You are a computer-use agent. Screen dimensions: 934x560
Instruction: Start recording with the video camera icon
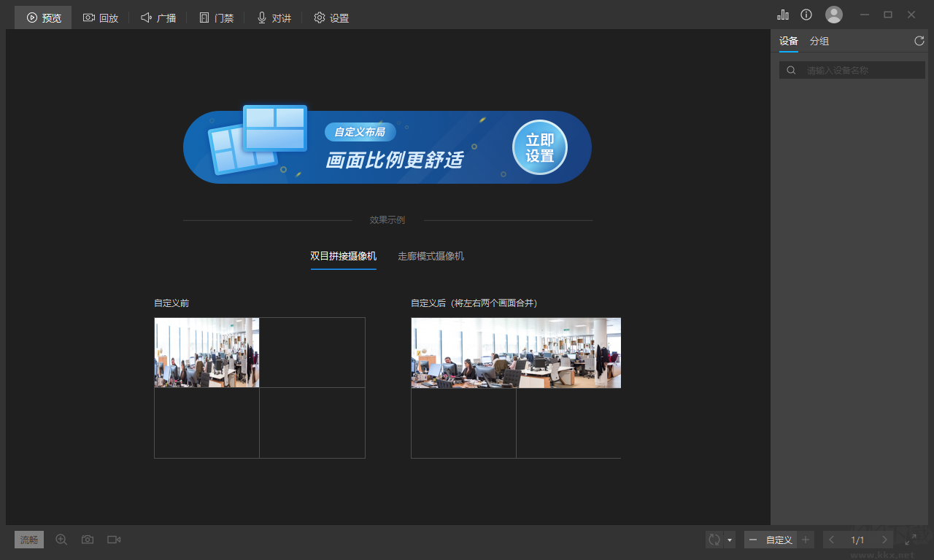113,540
